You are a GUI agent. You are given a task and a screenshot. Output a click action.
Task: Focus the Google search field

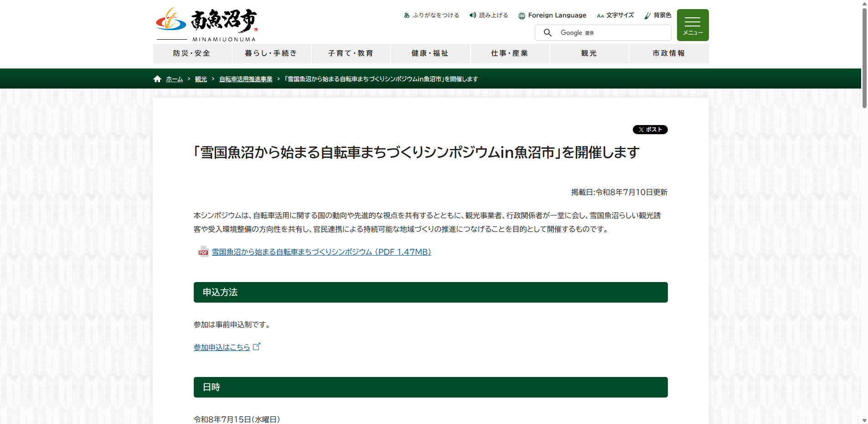point(603,32)
